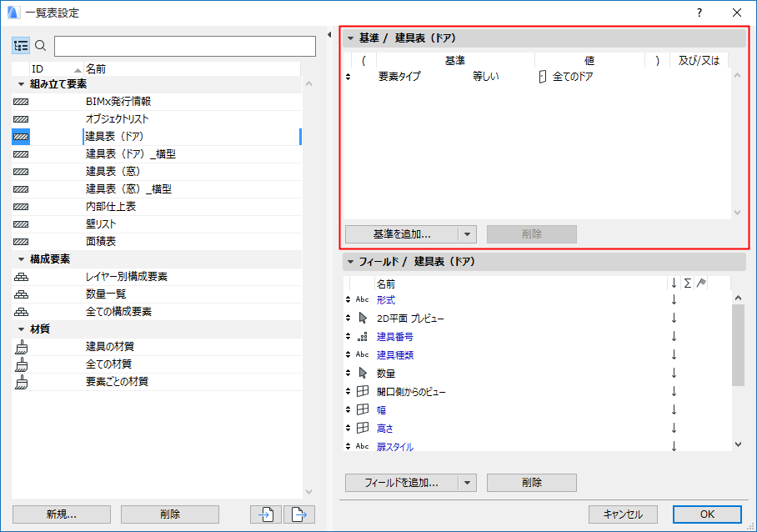757x532 pixels.
Task: Click the sigma sum column header
Action: click(x=688, y=284)
